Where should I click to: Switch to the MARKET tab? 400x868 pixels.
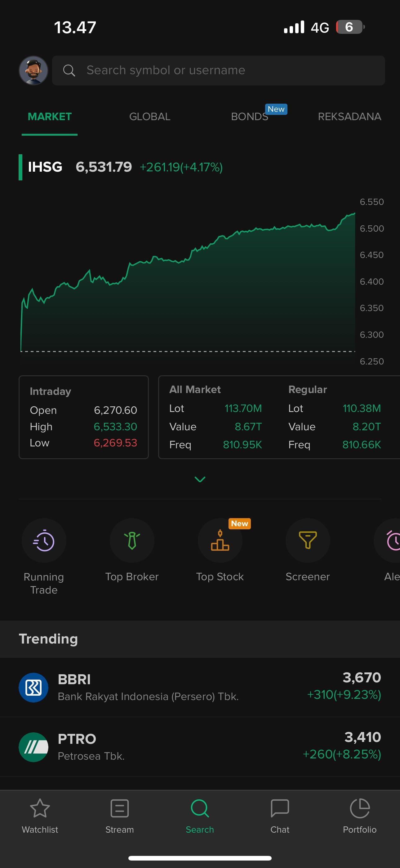pos(50,117)
